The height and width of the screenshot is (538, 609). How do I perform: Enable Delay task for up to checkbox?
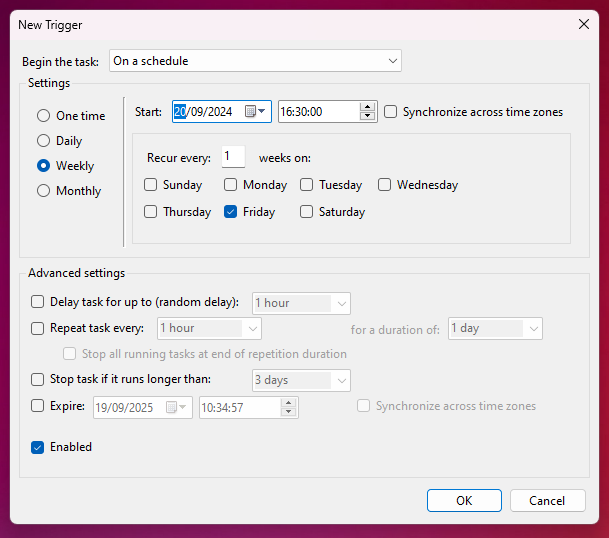click(38, 302)
